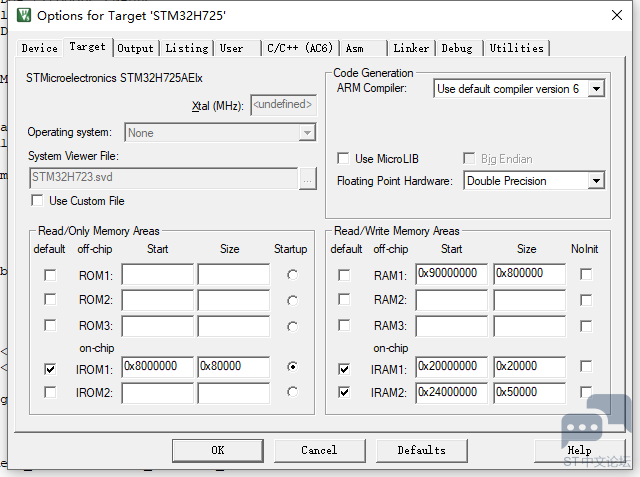Edit the IROM1 Size value 0x80000
Viewport: 640px width, 477px height.
point(233,367)
